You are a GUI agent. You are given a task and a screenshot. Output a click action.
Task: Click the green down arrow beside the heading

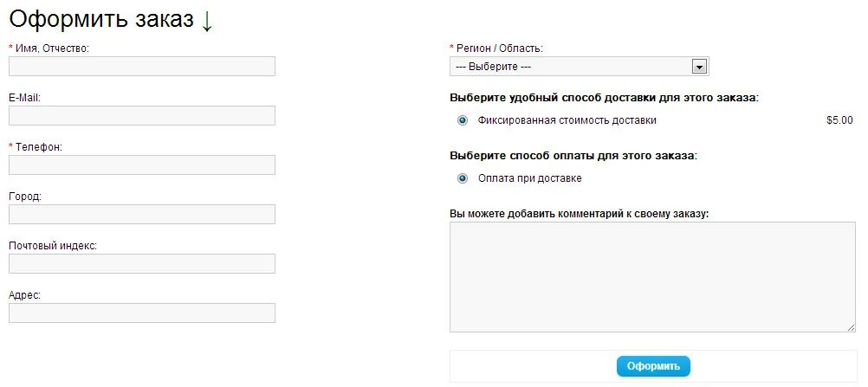(206, 21)
